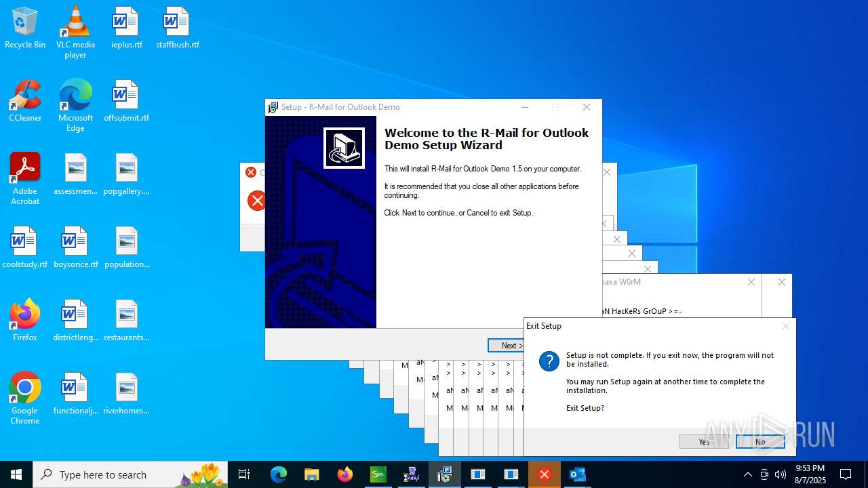Click Yes to exit Setup
This screenshot has height=488, width=868.
704,442
